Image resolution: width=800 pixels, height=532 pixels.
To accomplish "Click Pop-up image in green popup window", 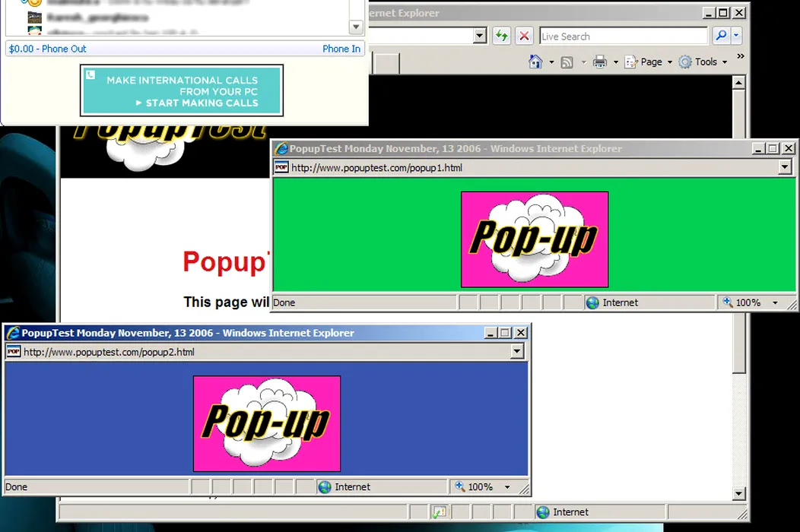I will (535, 239).
